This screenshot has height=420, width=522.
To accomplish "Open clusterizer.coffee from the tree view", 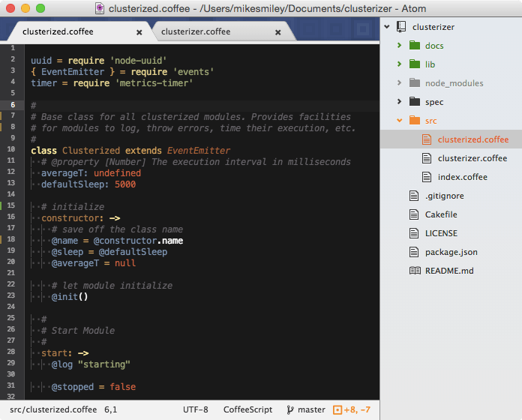I will (472, 158).
